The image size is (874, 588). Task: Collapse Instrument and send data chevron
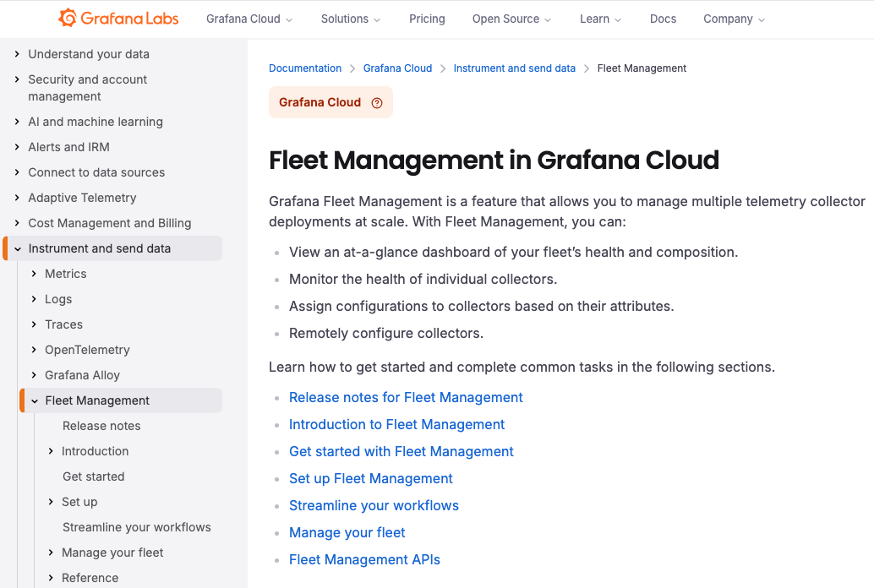[17, 248]
